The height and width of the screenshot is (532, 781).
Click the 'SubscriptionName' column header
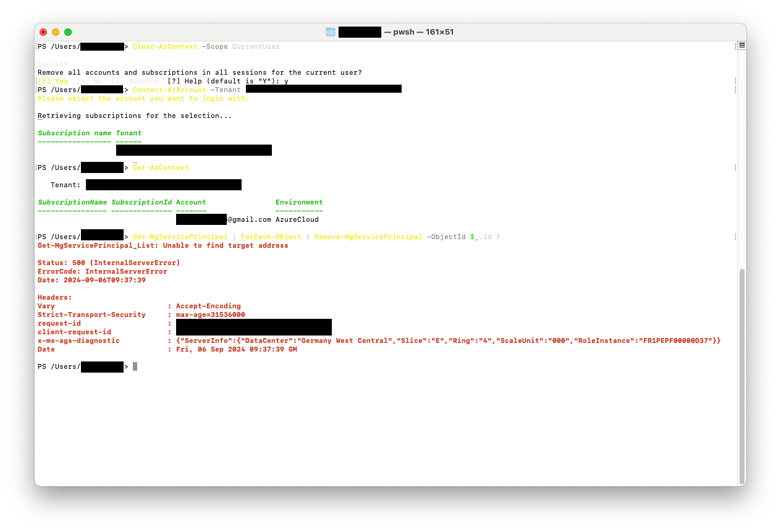72,203
